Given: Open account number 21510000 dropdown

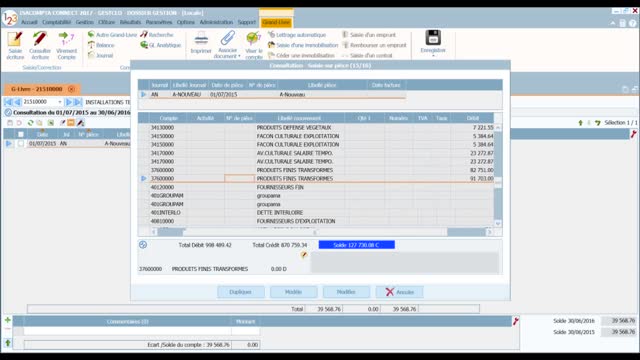Looking at the screenshot, I should [60, 102].
